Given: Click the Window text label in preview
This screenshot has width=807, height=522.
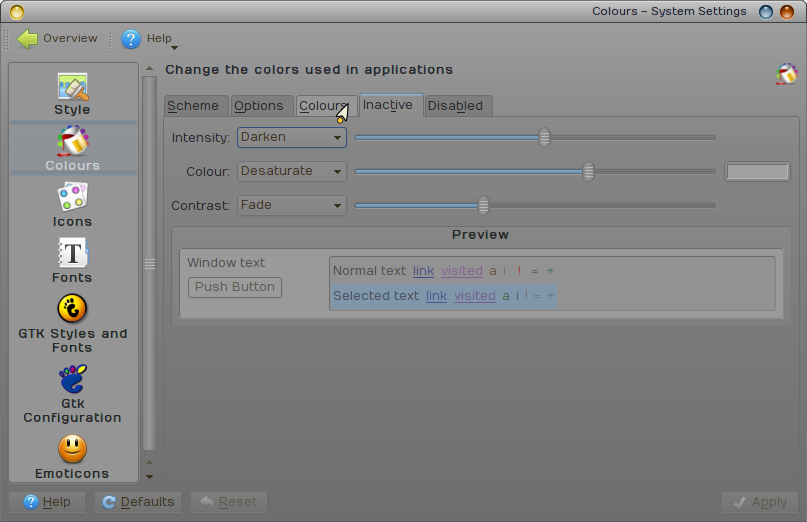Looking at the screenshot, I should (226, 263).
